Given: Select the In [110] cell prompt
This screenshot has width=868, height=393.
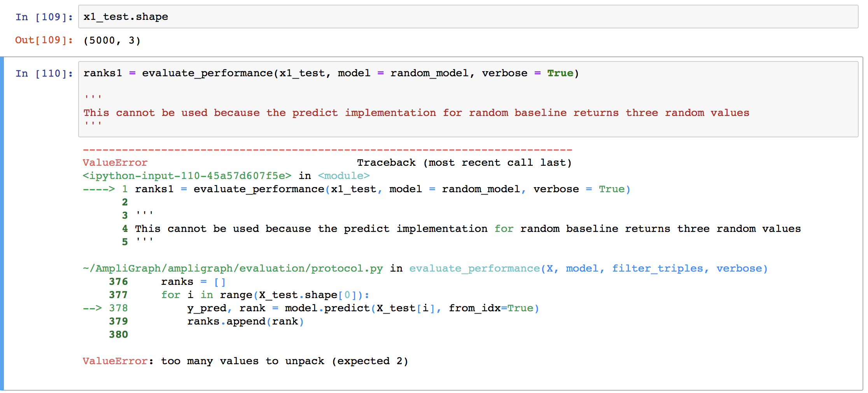Looking at the screenshot, I should coord(44,73).
